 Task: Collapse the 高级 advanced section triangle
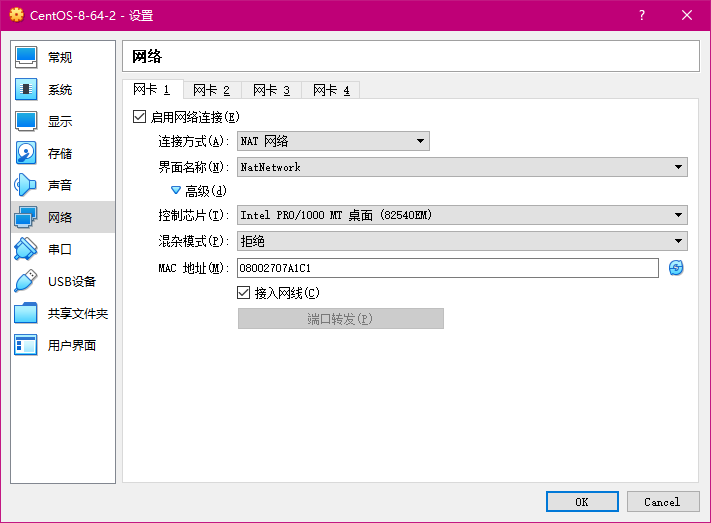pyautogui.click(x=175, y=190)
